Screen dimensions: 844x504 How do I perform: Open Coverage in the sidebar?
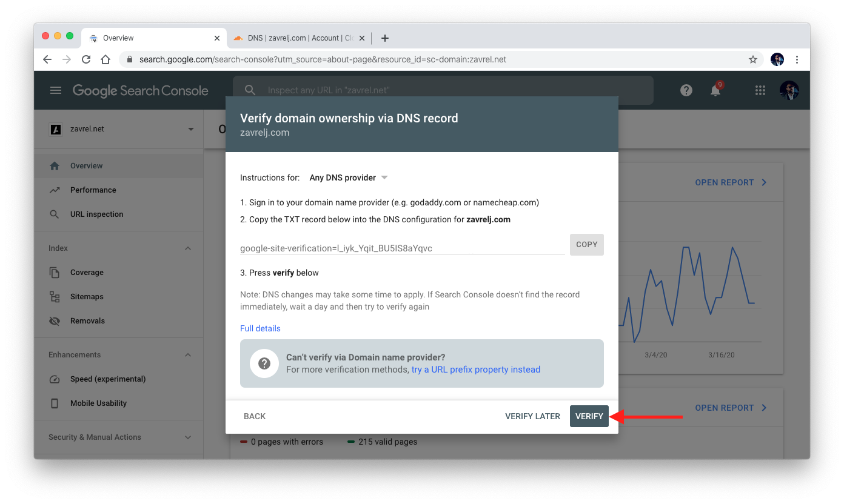click(x=119, y=272)
